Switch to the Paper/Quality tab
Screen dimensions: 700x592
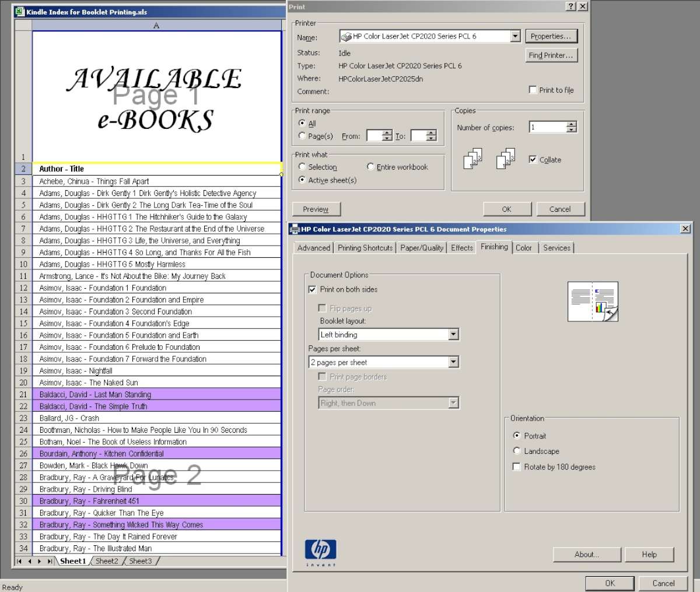tap(422, 248)
